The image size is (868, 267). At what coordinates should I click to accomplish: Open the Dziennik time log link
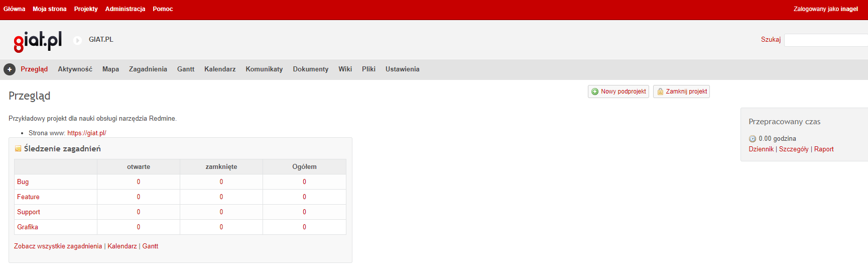pyautogui.click(x=761, y=149)
